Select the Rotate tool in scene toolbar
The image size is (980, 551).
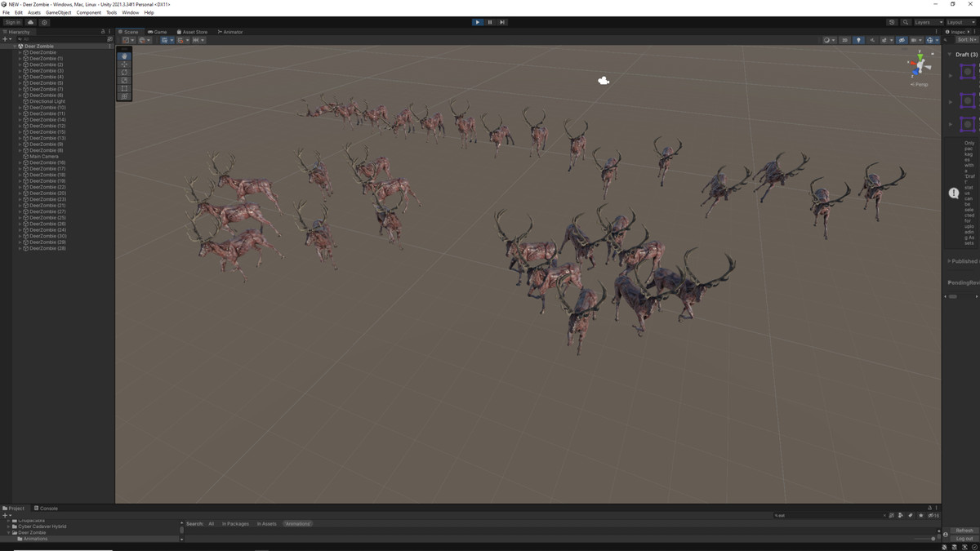(124, 73)
